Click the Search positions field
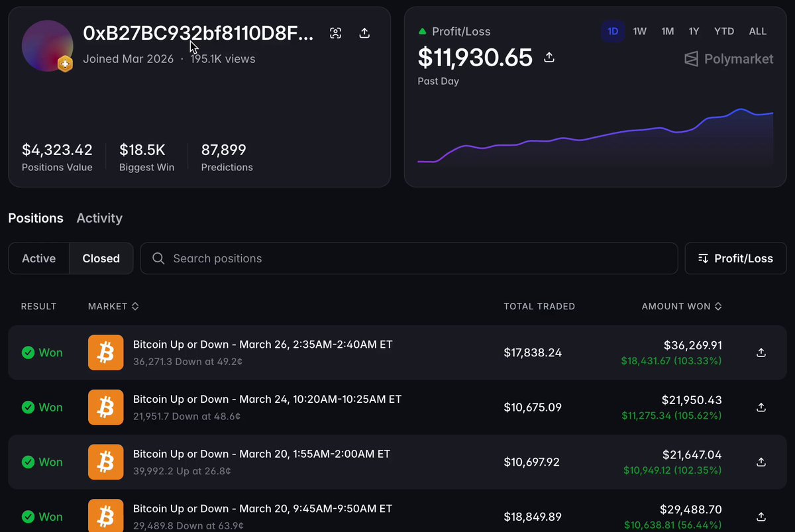Viewport: 795px width, 532px height. click(x=409, y=258)
